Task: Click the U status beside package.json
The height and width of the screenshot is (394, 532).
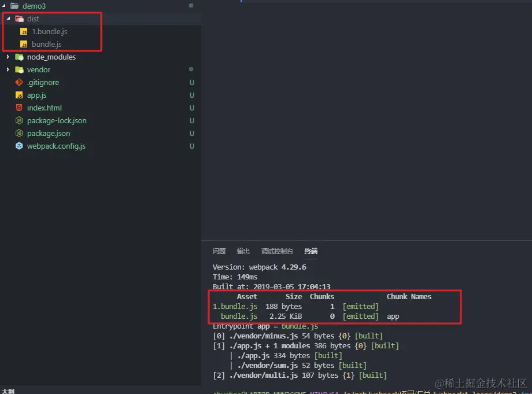Action: tap(192, 134)
